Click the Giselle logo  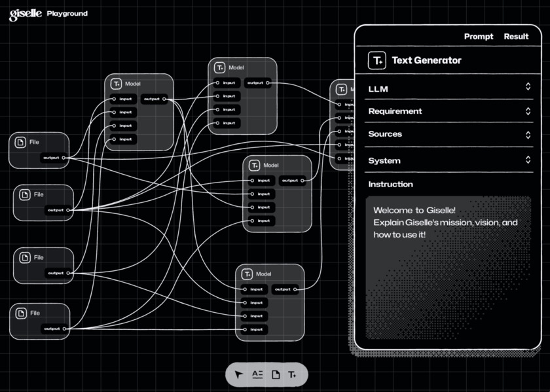pos(26,15)
